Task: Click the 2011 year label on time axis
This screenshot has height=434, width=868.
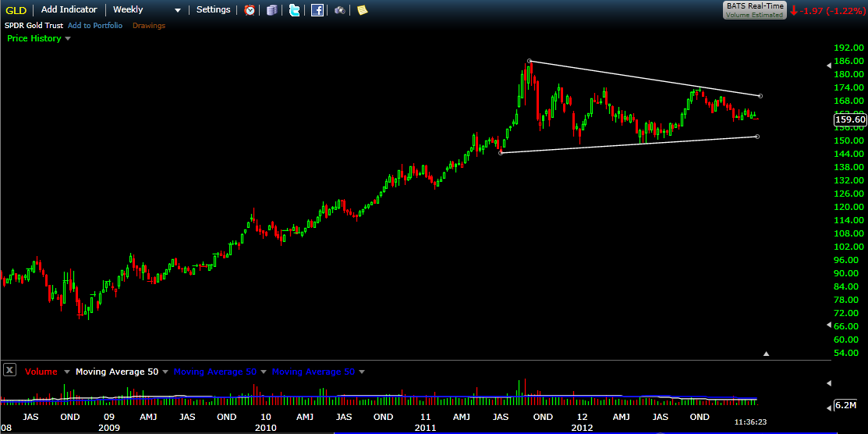Action: tap(424, 428)
